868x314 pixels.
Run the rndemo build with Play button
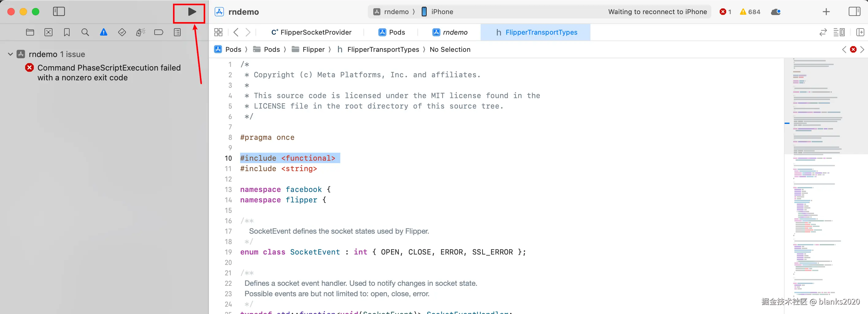[192, 12]
